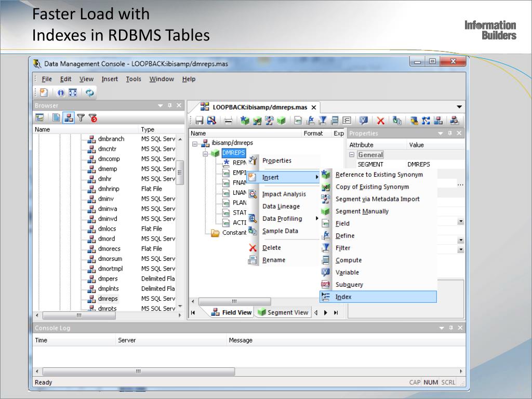Select Subquery in the Insert submenu
This screenshot has width=532, height=399.
pos(378,285)
